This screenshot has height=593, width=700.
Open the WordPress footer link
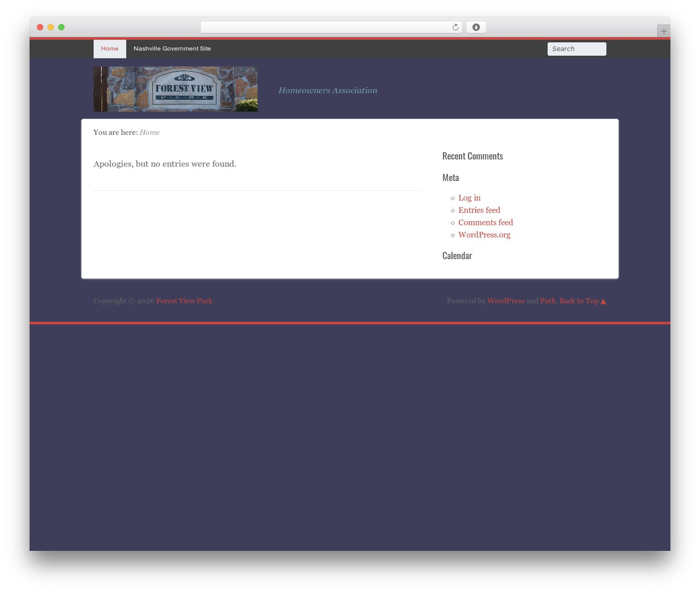tap(505, 301)
